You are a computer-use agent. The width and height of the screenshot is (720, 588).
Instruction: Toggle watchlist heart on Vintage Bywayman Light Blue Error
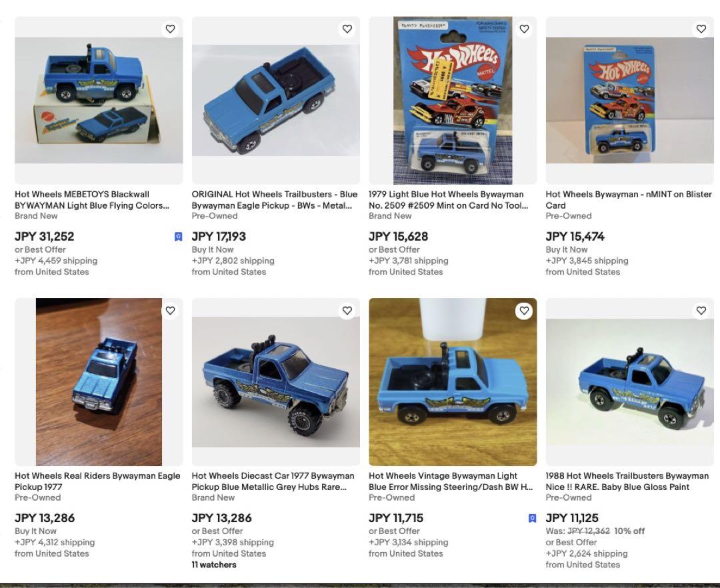524,311
